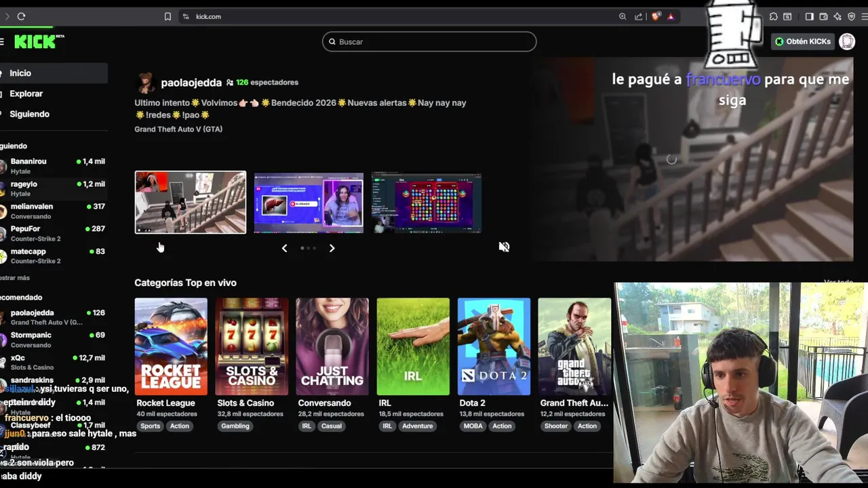Select the GTA staircase stream thumbnail
868x488 pixels.
tap(191, 202)
